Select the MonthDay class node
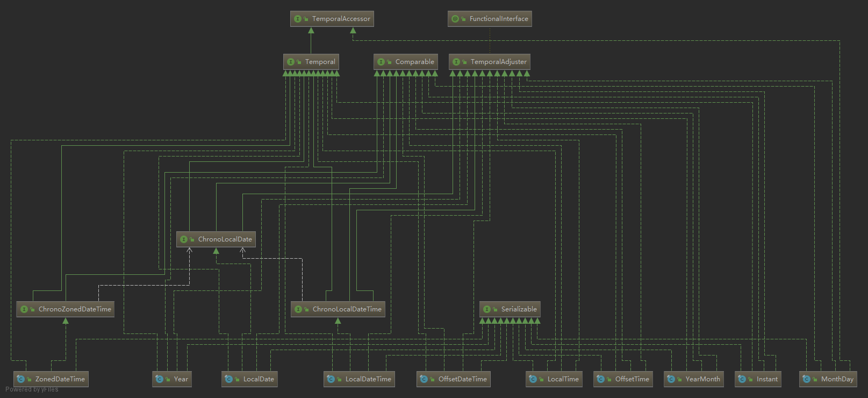The image size is (868, 398). pyautogui.click(x=828, y=379)
